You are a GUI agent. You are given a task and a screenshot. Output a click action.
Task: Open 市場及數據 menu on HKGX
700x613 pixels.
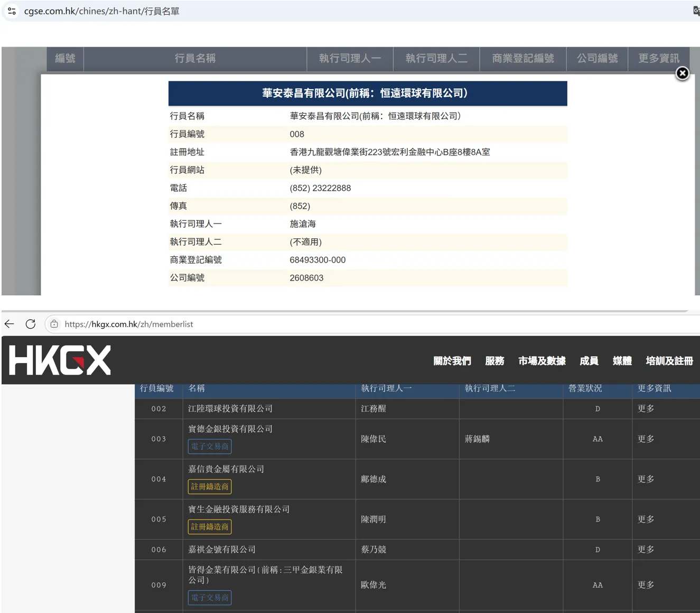pos(542,361)
